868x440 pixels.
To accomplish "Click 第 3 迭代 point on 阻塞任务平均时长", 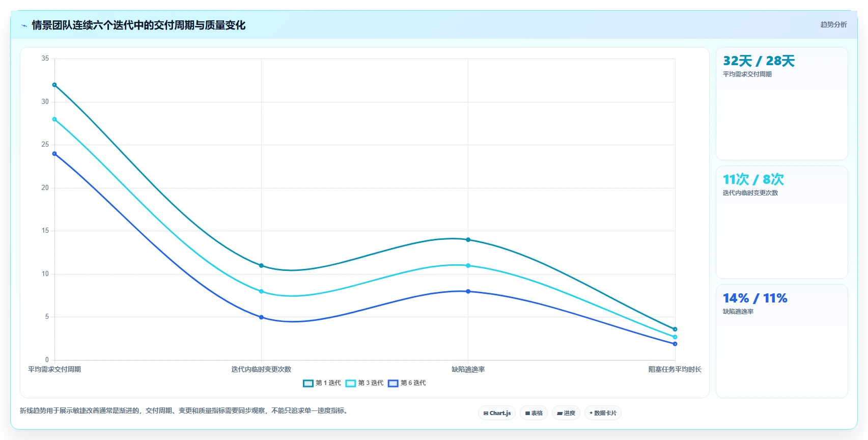I will coord(675,337).
